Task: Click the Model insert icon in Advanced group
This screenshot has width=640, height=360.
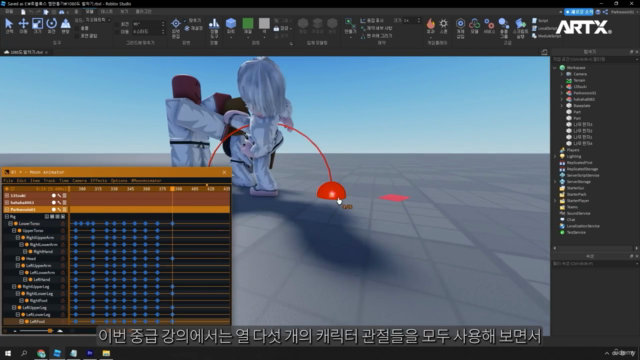Action: click(474, 24)
